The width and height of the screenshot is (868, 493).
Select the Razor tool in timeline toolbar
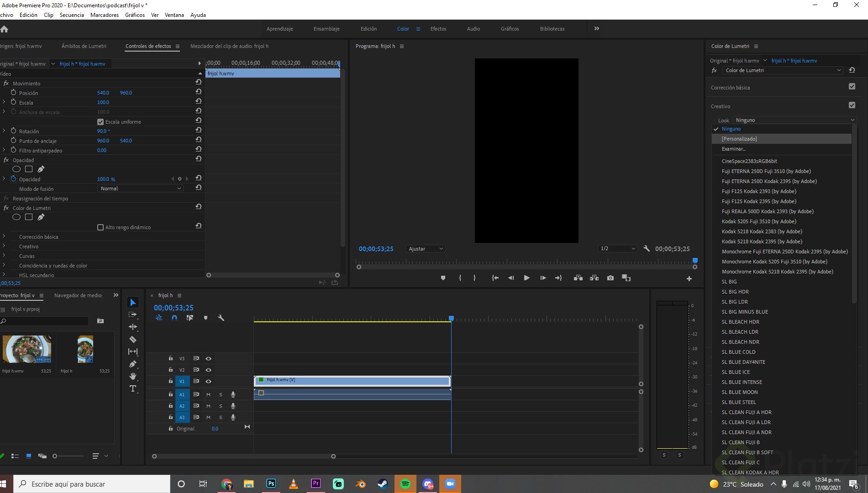click(x=133, y=339)
